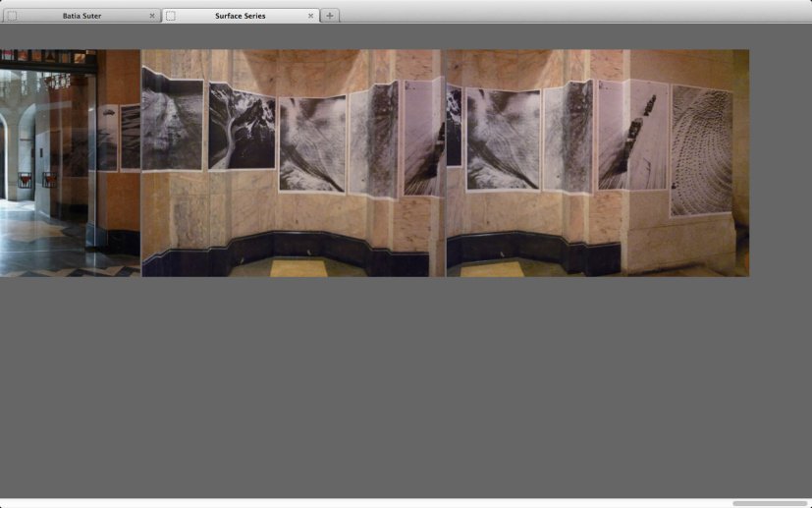The height and width of the screenshot is (508, 812).
Task: Click the right installation photo with dune print
Action: (598, 163)
